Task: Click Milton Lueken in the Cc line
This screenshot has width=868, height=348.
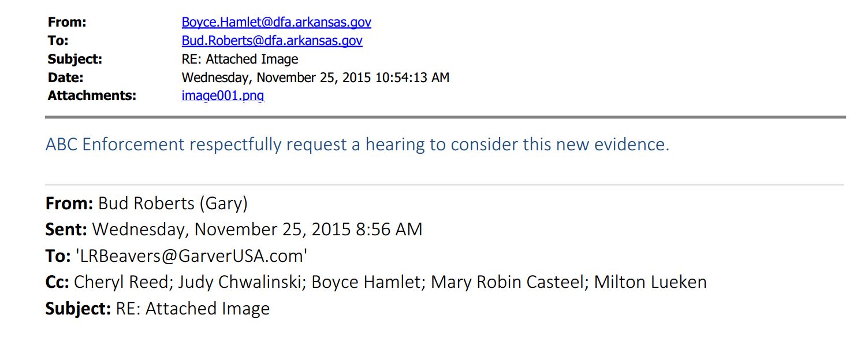Action: click(650, 282)
